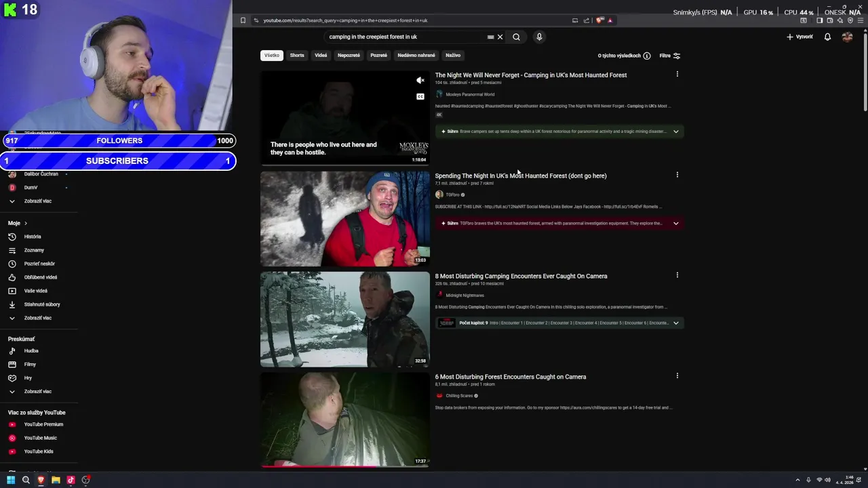This screenshot has height=488, width=868.
Task: Select the Nepozreté filter chip
Action: point(349,56)
